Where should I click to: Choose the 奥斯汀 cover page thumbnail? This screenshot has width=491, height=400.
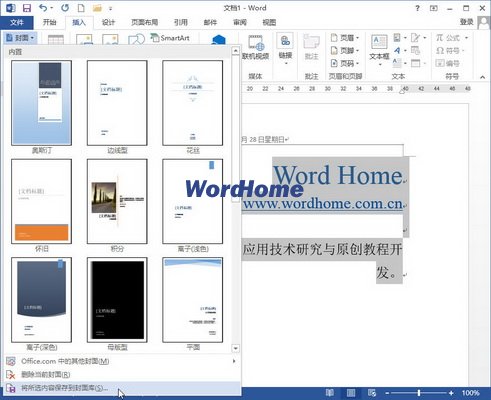(41, 103)
